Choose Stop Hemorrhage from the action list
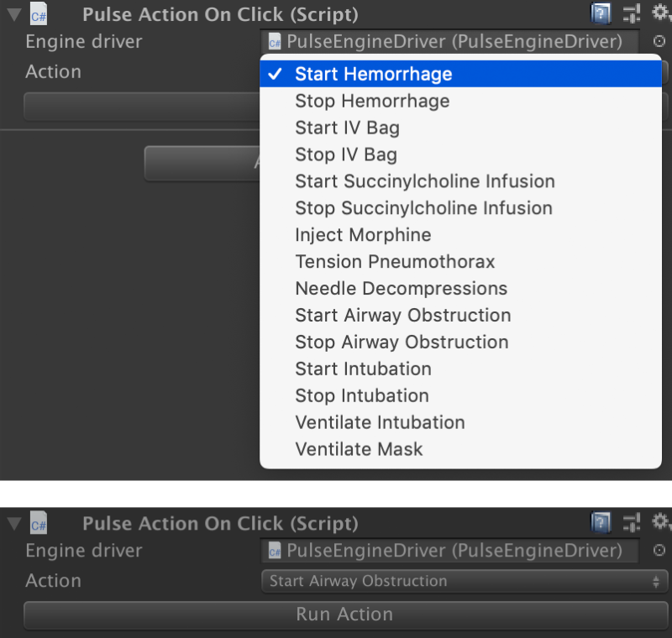This screenshot has height=638, width=672. 372,101
